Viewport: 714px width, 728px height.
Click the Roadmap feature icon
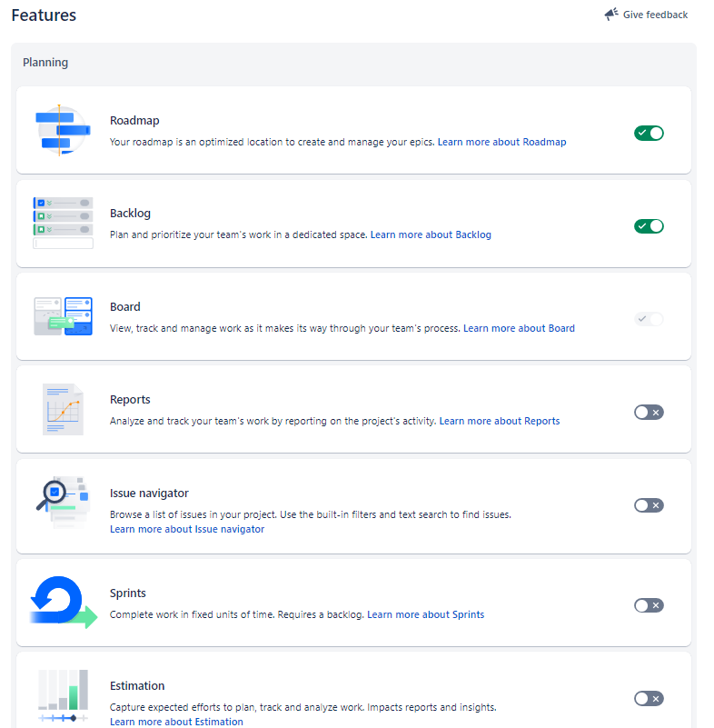(x=62, y=130)
